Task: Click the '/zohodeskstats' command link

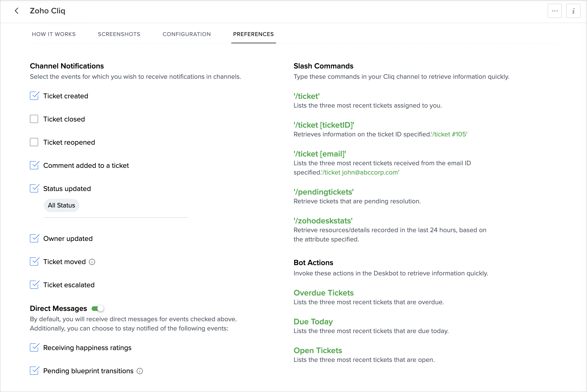Action: pos(323,221)
